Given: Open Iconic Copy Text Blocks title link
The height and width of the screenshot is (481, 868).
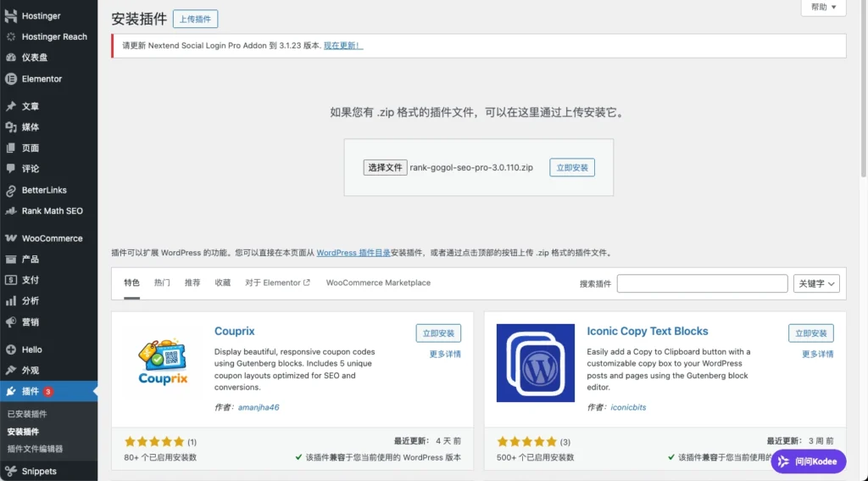Looking at the screenshot, I should 647,331.
